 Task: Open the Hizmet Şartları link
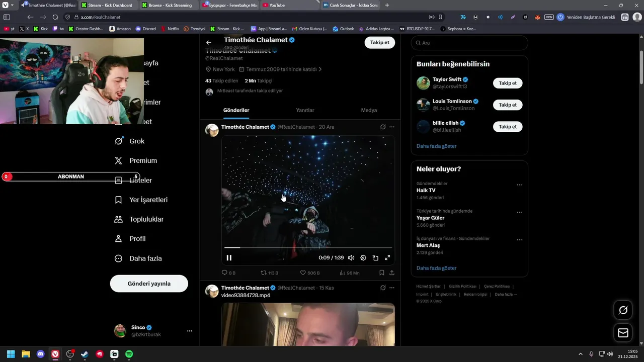429,286
